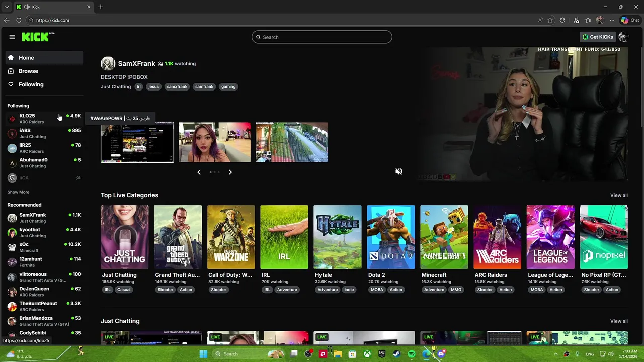Screen dimensions: 644x362
Task: Open ARC Raiders category card
Action: click(498, 237)
